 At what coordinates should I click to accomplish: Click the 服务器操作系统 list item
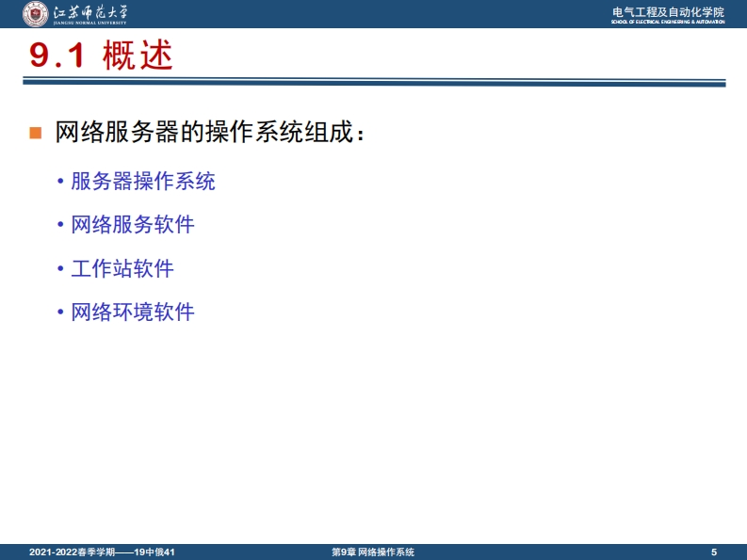pyautogui.click(x=143, y=182)
